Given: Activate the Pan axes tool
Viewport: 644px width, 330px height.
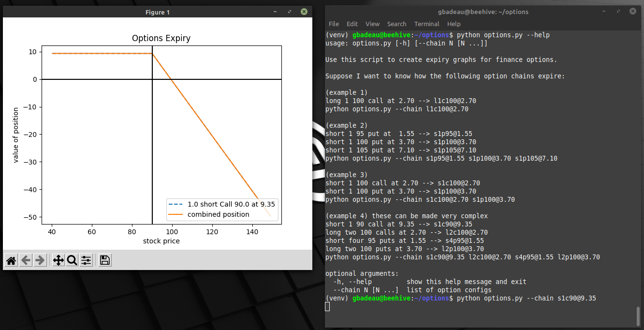Looking at the screenshot, I should coord(58,260).
